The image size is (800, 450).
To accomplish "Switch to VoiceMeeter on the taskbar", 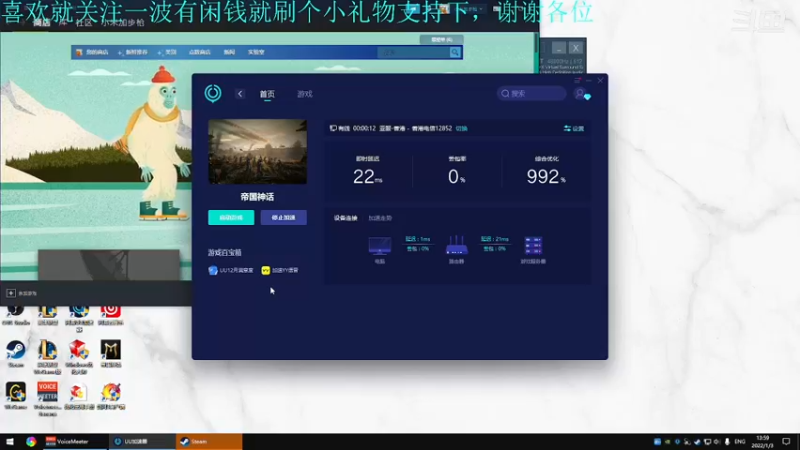I will (x=74, y=441).
